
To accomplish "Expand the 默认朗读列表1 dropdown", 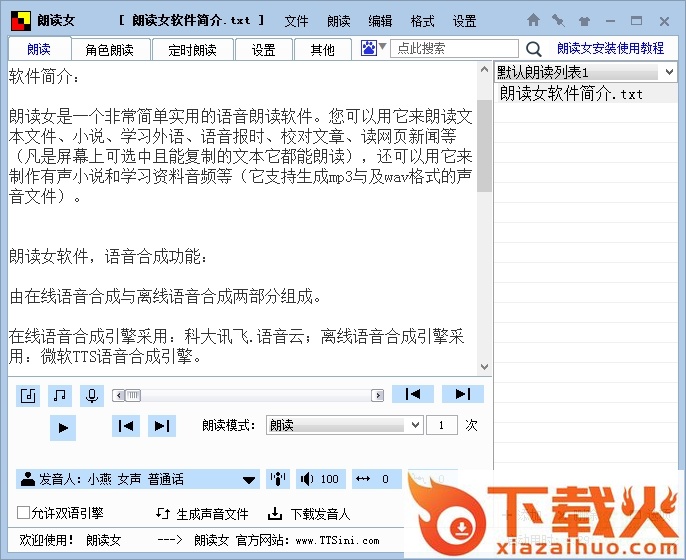I will (669, 72).
